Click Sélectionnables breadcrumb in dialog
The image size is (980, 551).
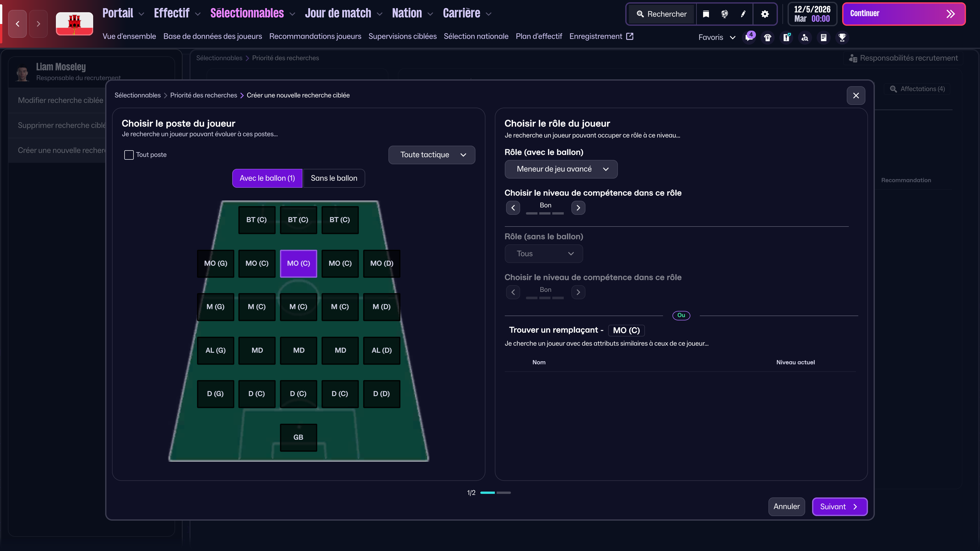(138, 95)
